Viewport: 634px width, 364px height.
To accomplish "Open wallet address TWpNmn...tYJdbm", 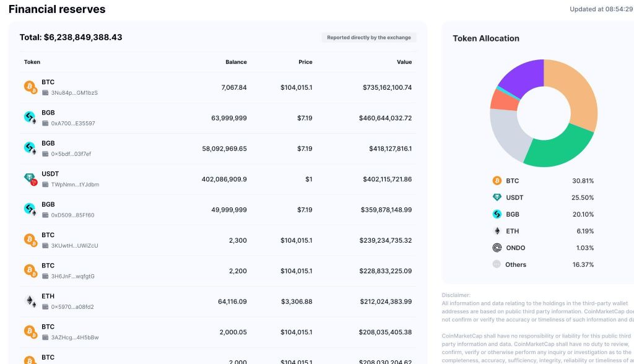I will tap(75, 184).
